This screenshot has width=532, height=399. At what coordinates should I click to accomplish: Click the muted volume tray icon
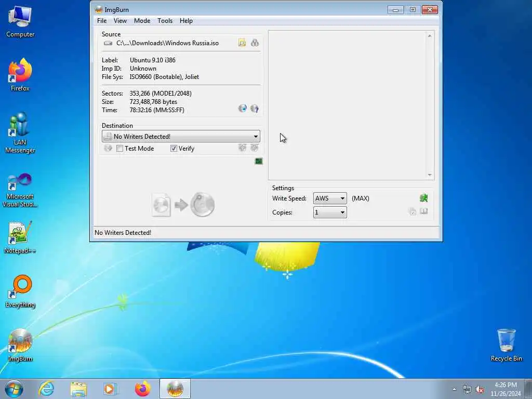480,390
